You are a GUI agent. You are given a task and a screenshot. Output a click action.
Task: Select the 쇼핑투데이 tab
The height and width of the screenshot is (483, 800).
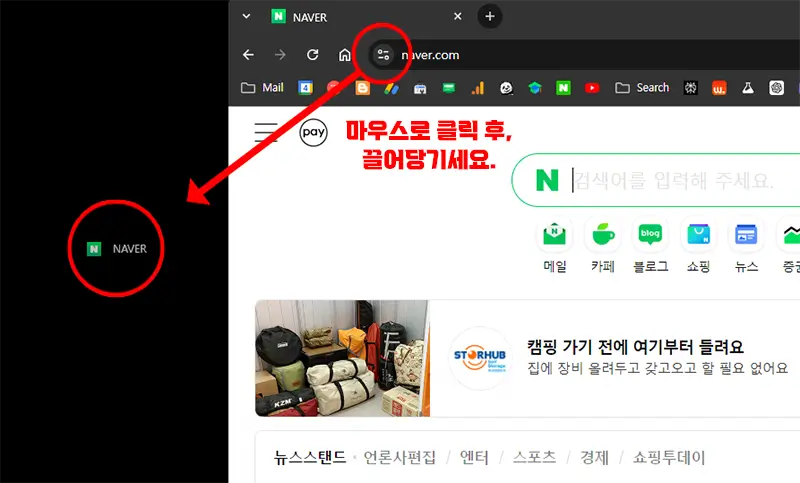[669, 457]
